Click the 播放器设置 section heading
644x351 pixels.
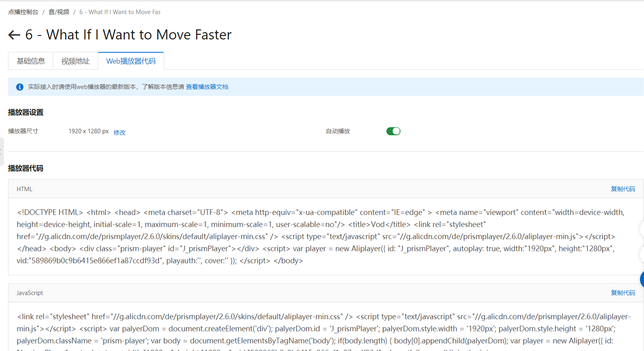click(x=26, y=112)
